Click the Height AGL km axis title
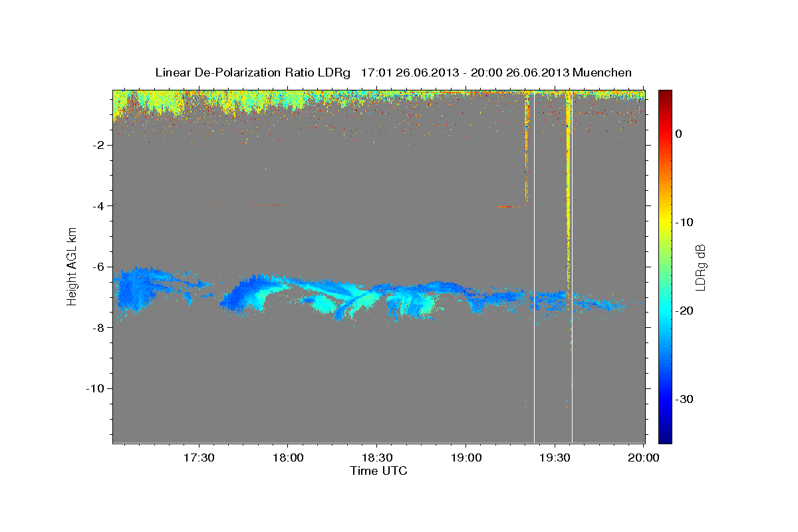Screen dimensions: 798x532 coord(72,266)
